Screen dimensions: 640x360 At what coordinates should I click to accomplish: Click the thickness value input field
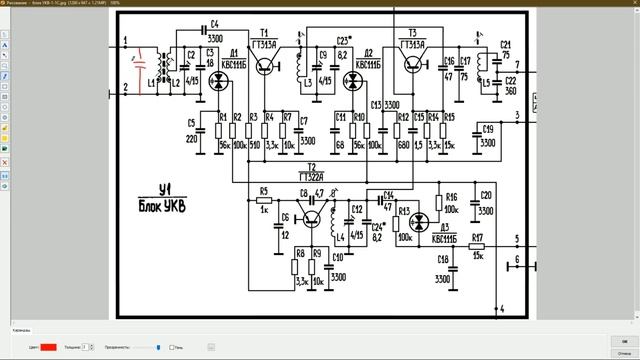tap(84, 347)
